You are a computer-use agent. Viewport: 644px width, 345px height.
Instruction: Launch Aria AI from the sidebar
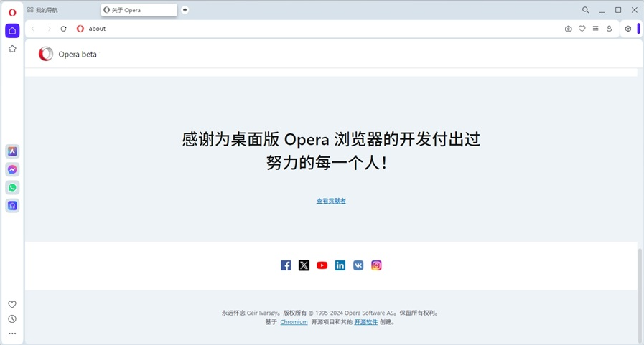point(12,151)
